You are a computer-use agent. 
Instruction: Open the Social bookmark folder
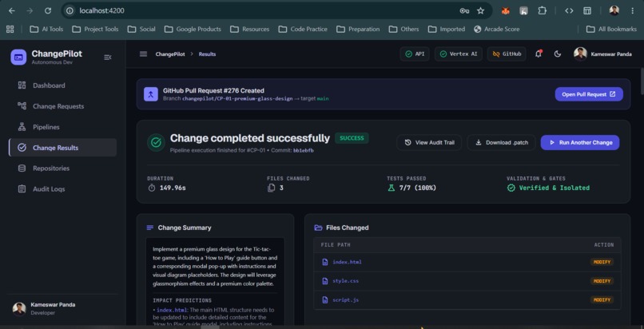tap(141, 29)
